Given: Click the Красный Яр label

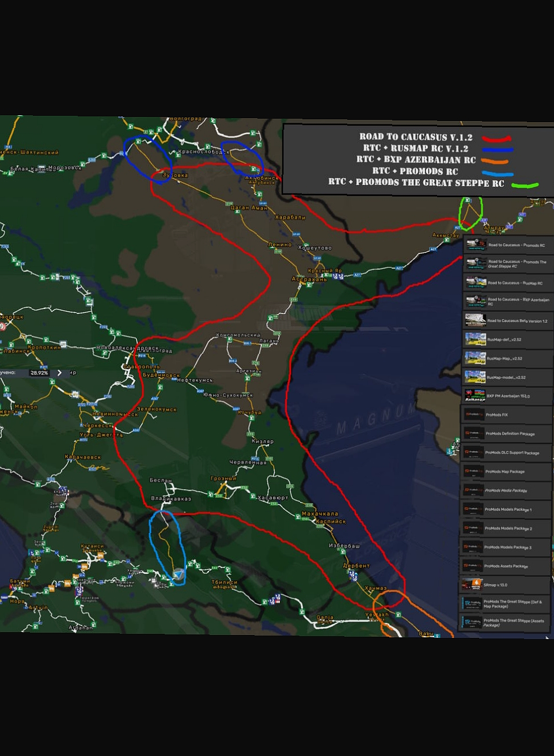Looking at the screenshot, I should [x=325, y=270].
